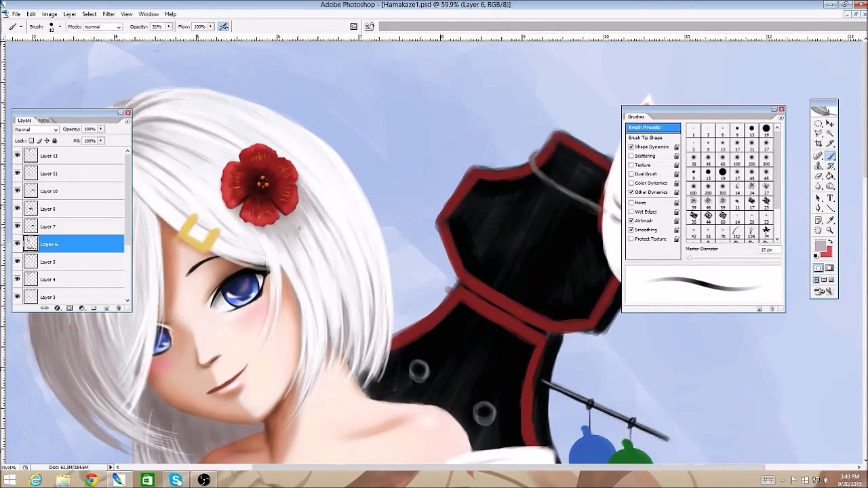Open the File menu
Image resolution: width=868 pixels, height=488 pixels.
click(16, 14)
